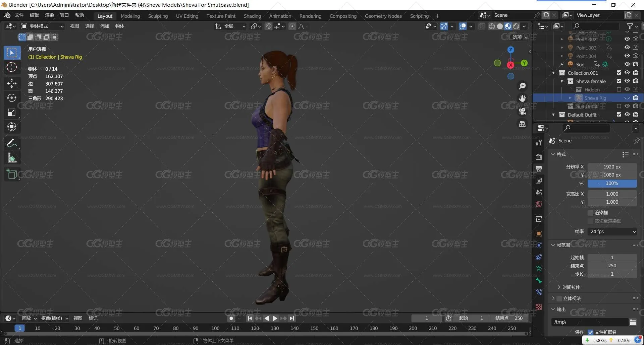This screenshot has height=345, width=644.
Task: Collapse the 帧范围 panel
Action: point(553,245)
